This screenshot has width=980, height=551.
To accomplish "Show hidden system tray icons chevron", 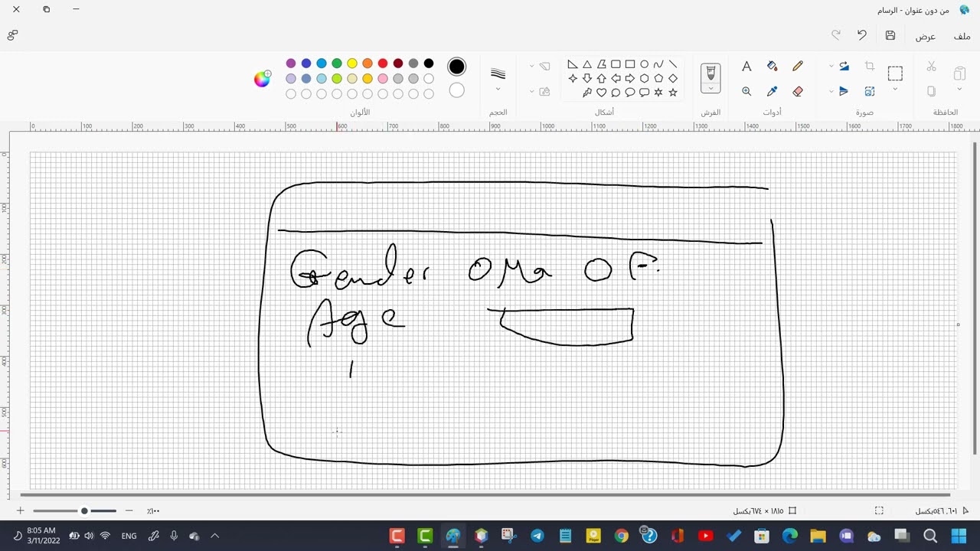I will 214,536.
